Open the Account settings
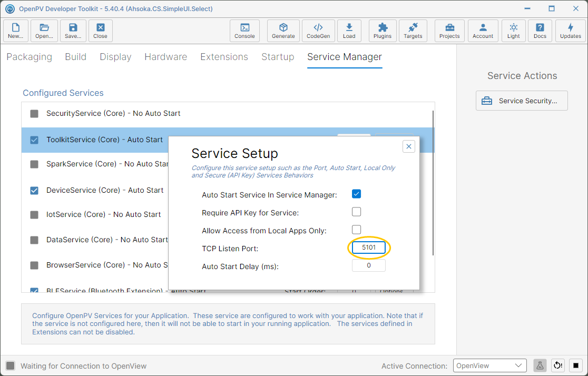 483,31
